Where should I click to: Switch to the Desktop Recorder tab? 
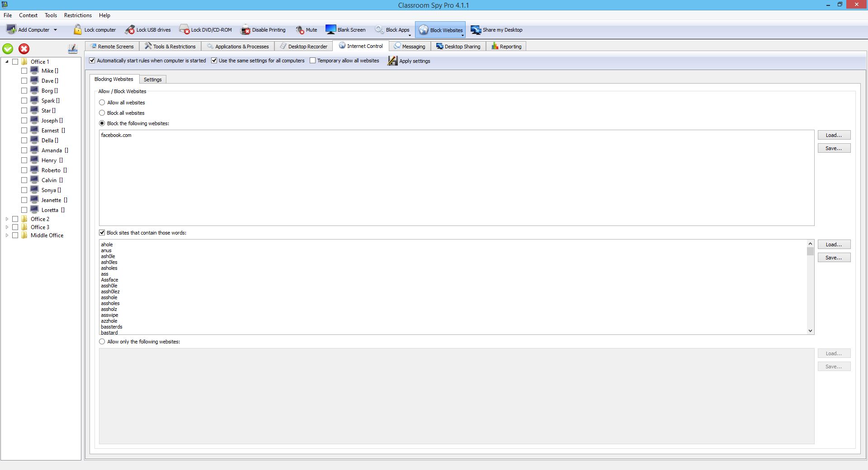pyautogui.click(x=303, y=47)
